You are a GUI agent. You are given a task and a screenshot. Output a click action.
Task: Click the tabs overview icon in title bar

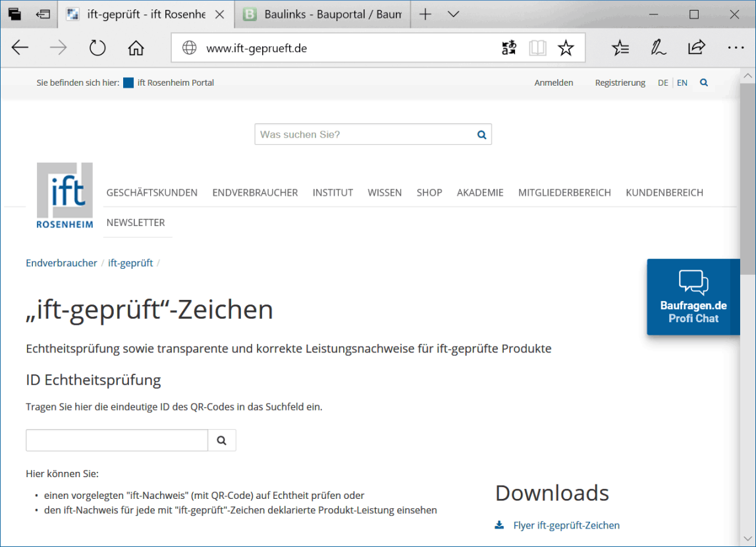(14, 14)
